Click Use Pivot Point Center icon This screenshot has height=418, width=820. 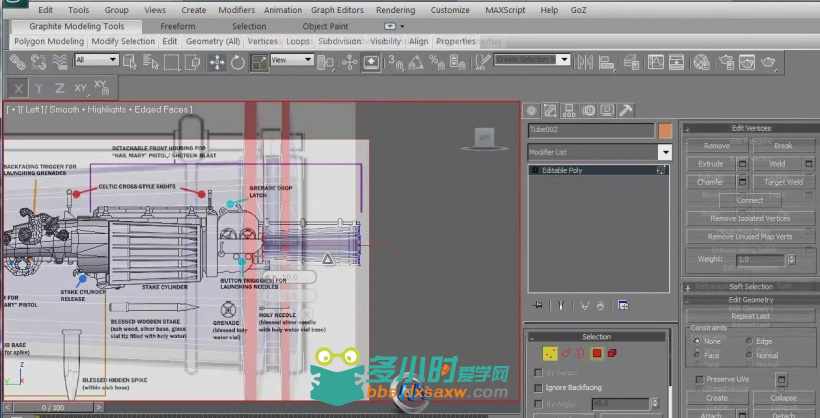click(325, 63)
